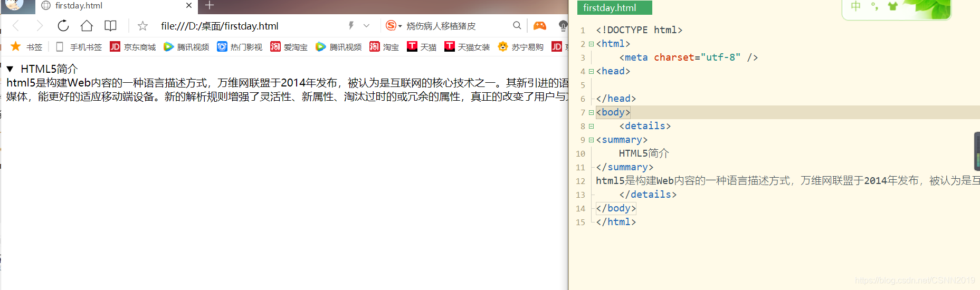Click the </head> closing tag line

616,99
